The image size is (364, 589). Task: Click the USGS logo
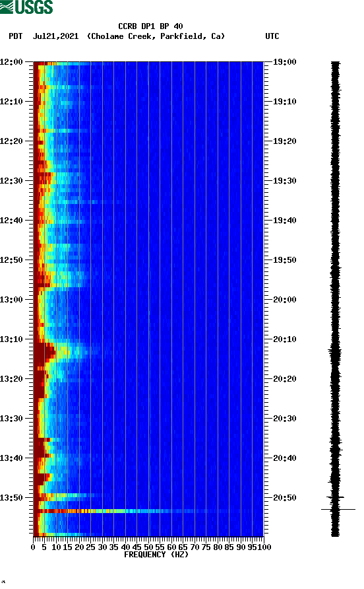point(26,7)
